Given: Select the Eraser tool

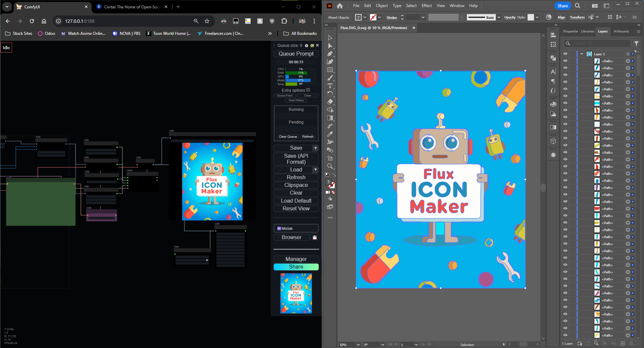Looking at the screenshot, I should click(330, 102).
